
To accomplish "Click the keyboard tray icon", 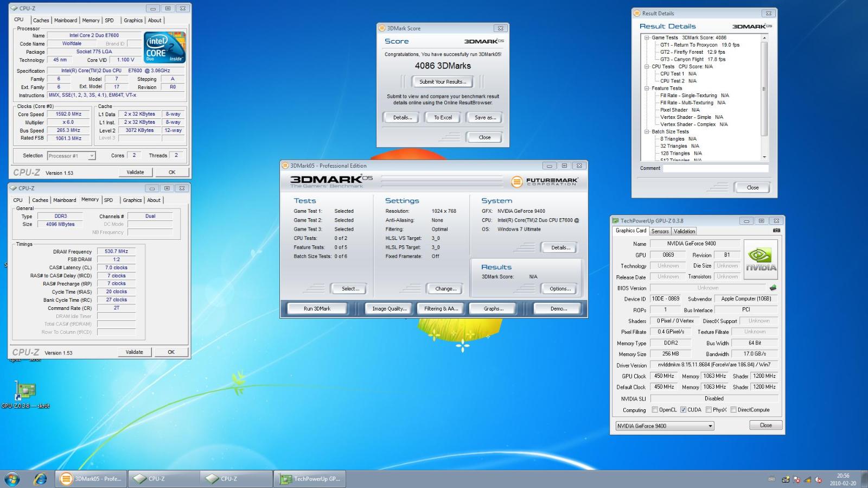I will point(771,479).
